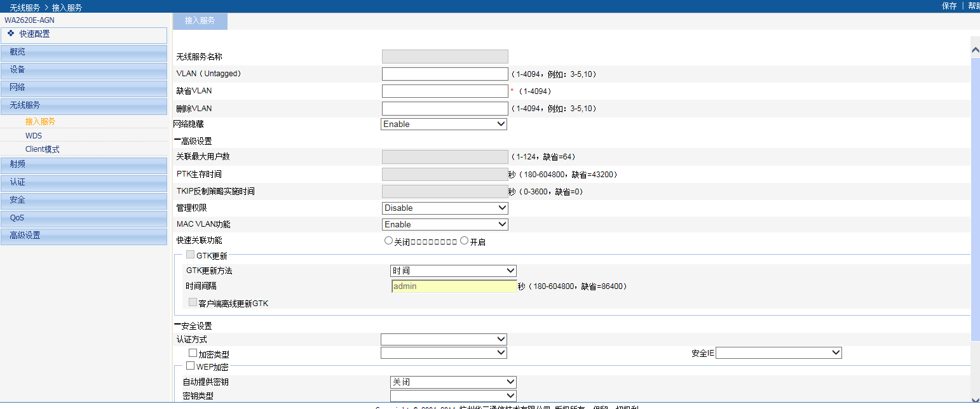Select 开启 for 快速关联功能
980x409 pixels.
pyautogui.click(x=464, y=241)
